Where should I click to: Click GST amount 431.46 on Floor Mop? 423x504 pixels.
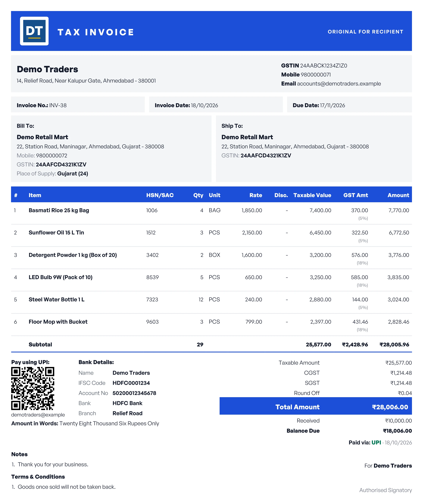[360, 322]
